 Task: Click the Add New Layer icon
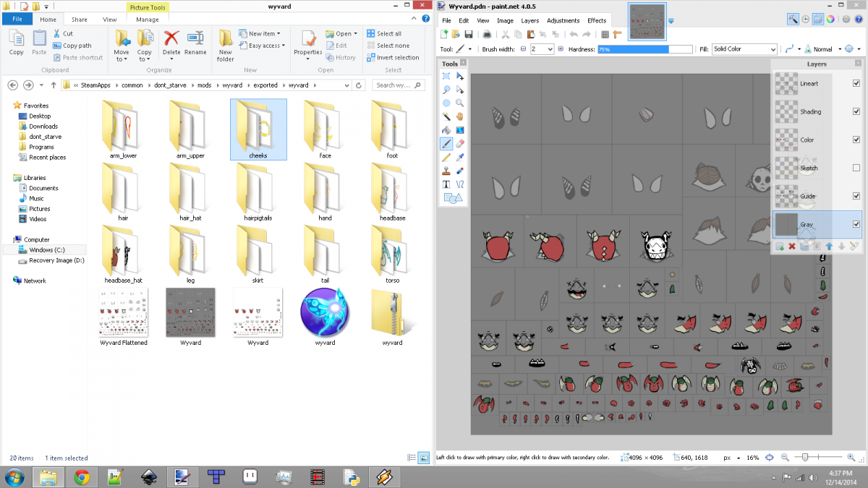780,247
